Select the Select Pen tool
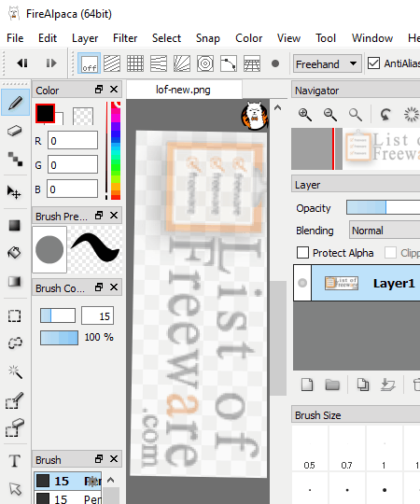 (14, 400)
